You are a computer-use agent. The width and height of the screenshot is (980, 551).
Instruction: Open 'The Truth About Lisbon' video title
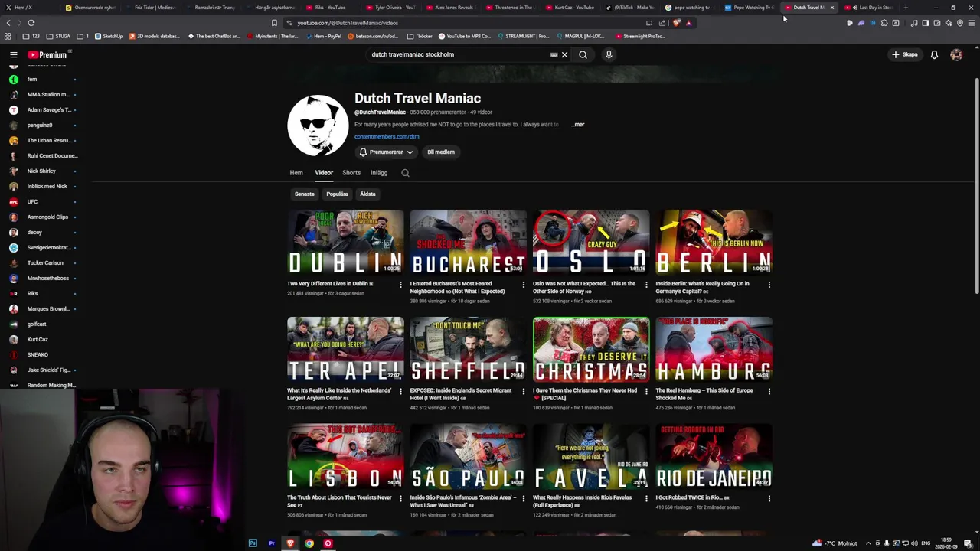(x=339, y=501)
